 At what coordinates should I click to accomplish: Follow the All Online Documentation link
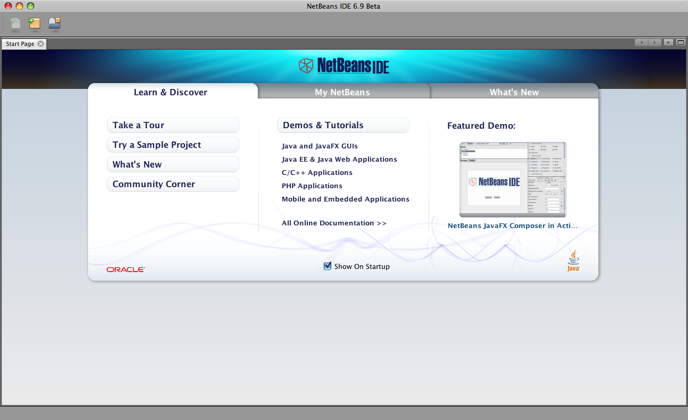(x=334, y=223)
